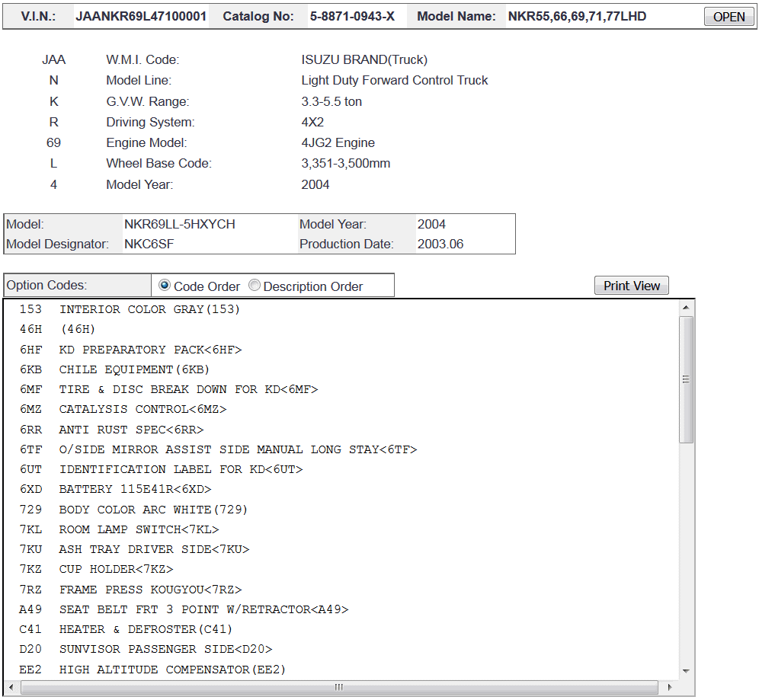Click the V.I.N. value JAANKR69L47100001
The height and width of the screenshot is (700, 759).
[x=141, y=14]
